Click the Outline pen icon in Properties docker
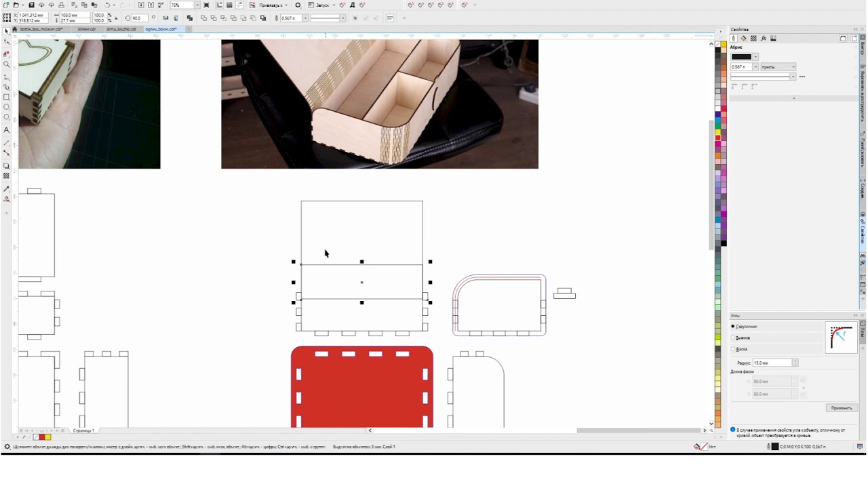Viewport: 868px width, 488px height. pos(734,39)
